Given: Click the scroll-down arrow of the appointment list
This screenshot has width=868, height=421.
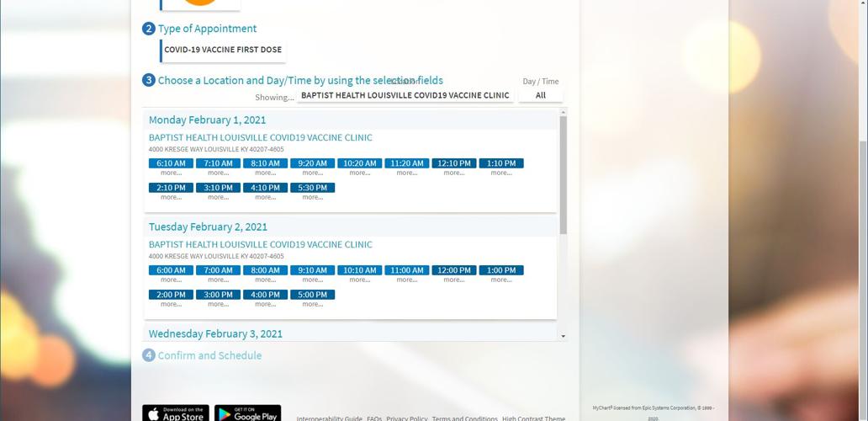Looking at the screenshot, I should coord(563,336).
